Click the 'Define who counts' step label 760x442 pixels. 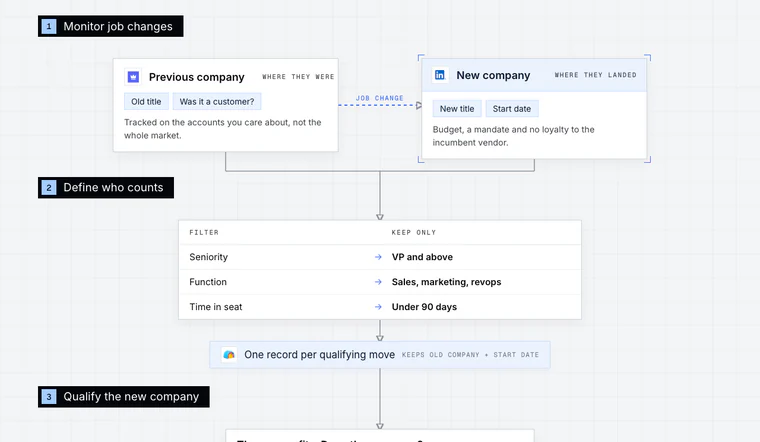[106, 188]
